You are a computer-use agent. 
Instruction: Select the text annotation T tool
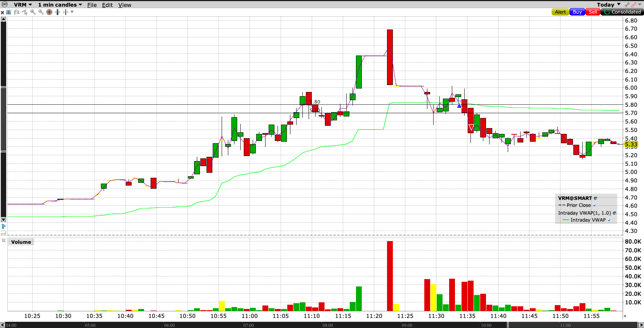(9, 12)
